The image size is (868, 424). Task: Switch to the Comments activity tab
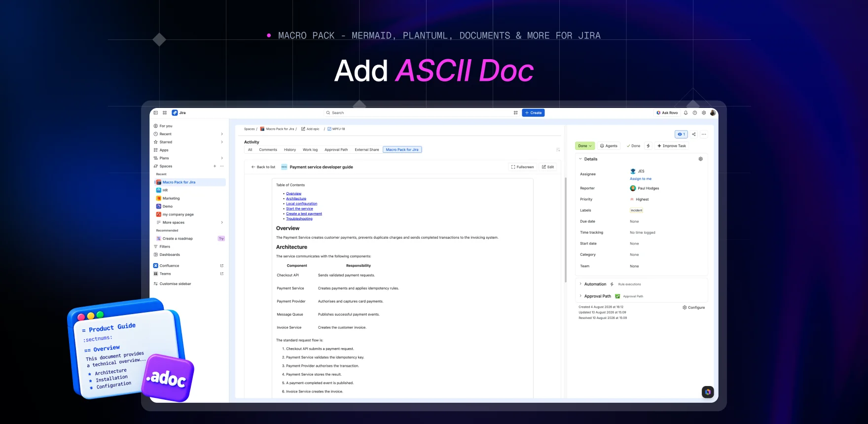click(x=268, y=150)
